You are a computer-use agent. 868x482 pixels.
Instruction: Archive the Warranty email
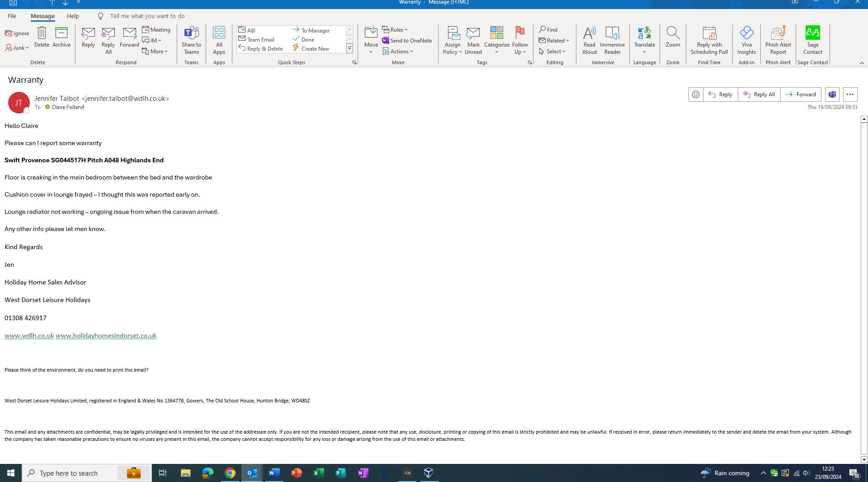click(x=61, y=37)
